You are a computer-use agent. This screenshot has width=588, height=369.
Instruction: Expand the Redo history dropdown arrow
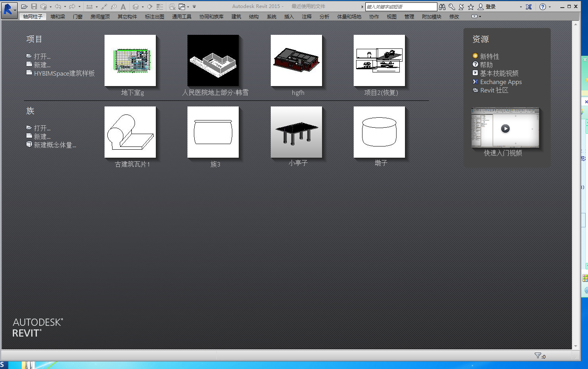click(79, 7)
